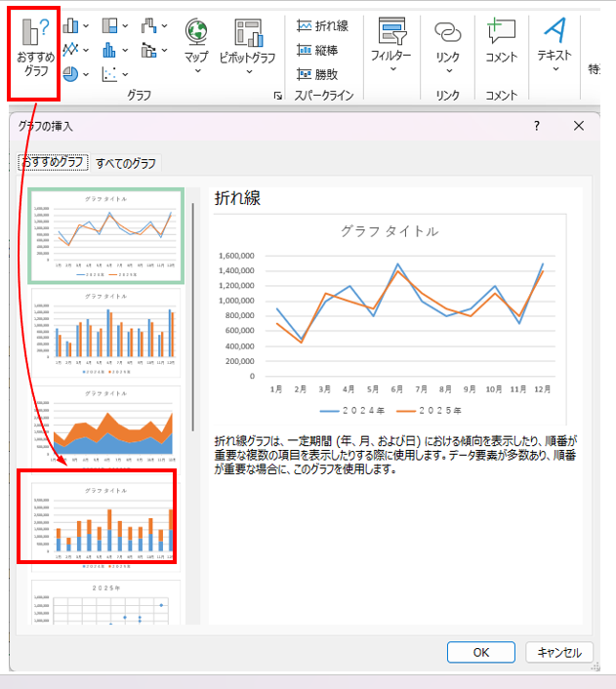Open the pie chart type dropdown
Viewport: 616px width, 689px height.
[x=77, y=74]
